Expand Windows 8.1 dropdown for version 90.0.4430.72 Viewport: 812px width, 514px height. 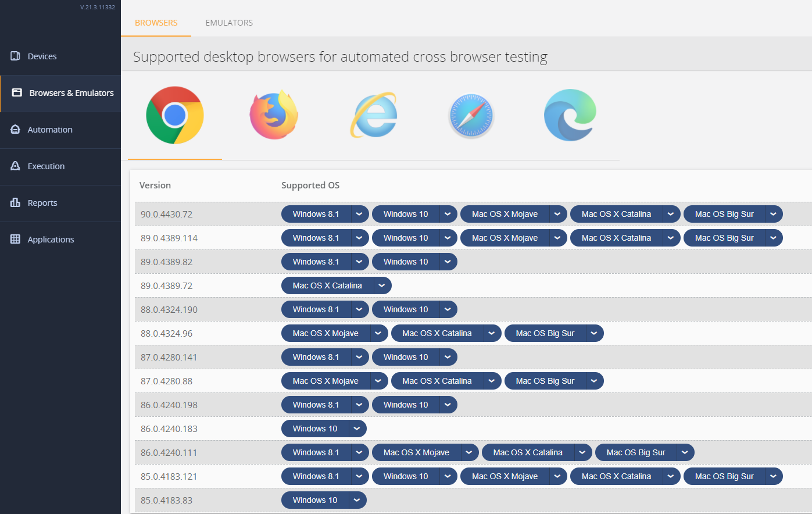359,214
